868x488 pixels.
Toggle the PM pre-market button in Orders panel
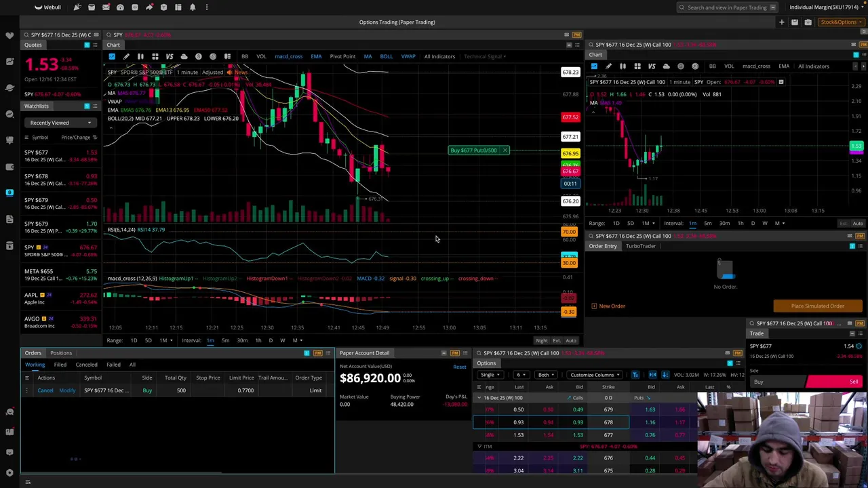coord(318,353)
